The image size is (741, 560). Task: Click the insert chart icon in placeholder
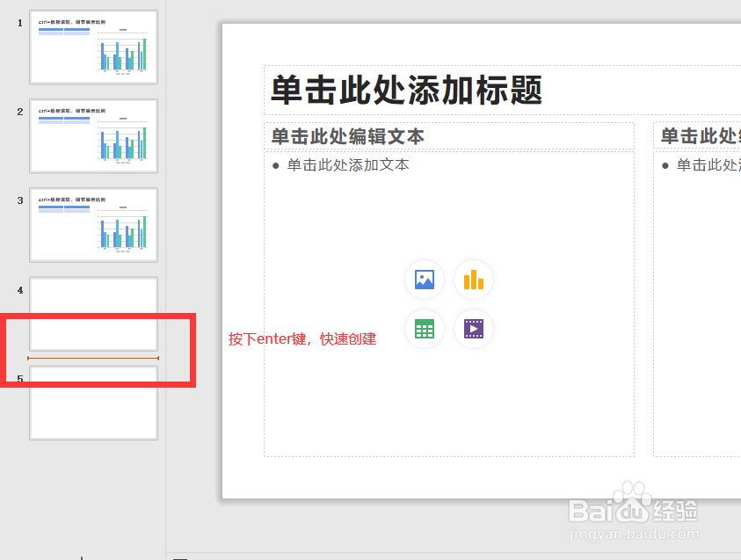tap(474, 280)
